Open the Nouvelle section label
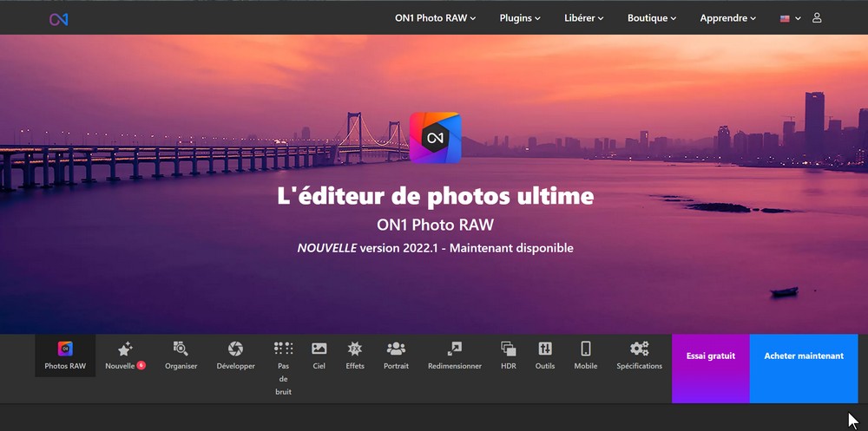 point(120,366)
